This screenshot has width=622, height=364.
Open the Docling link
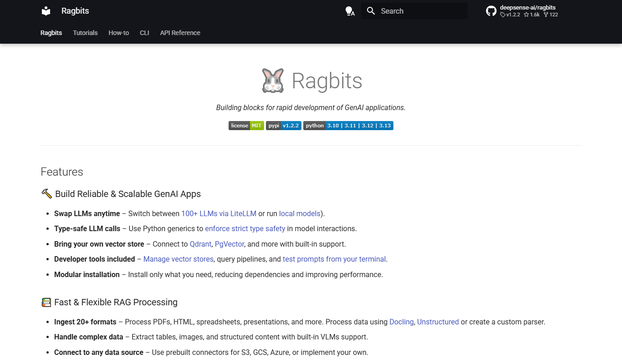click(402, 322)
